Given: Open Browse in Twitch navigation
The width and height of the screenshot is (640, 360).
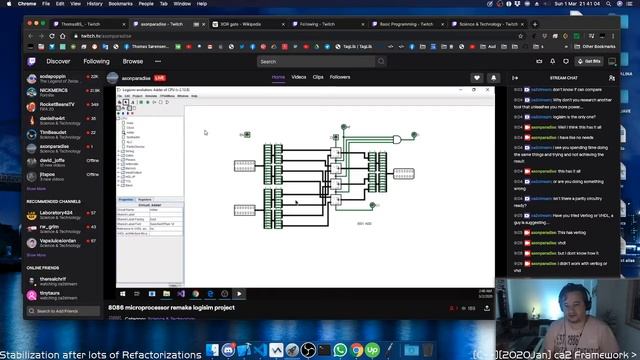Looking at the screenshot, I should (x=133, y=61).
